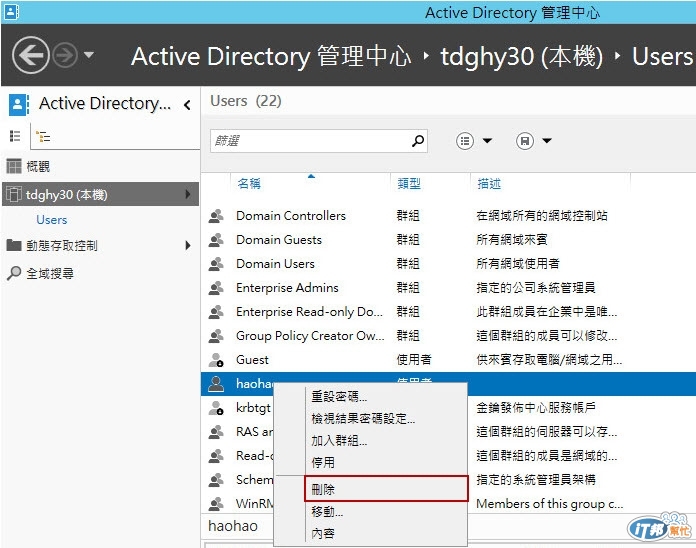Screen dimensions: 696x548
Task: Click the krbtgt disabled user icon
Action: coord(216,407)
